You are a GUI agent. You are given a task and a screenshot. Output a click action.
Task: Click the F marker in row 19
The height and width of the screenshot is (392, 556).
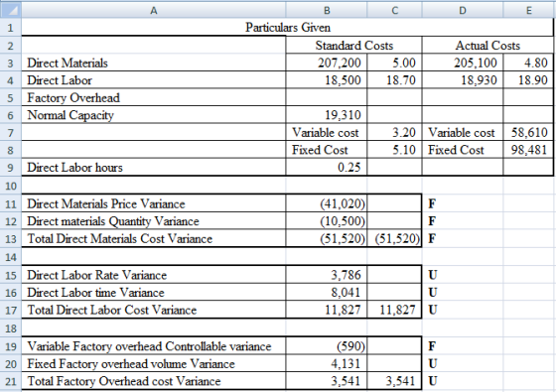432,346
